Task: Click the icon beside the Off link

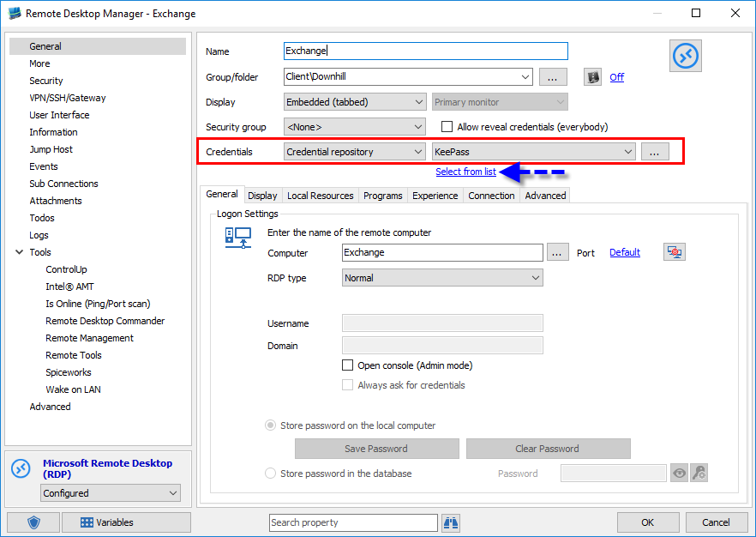Action: click(x=592, y=77)
